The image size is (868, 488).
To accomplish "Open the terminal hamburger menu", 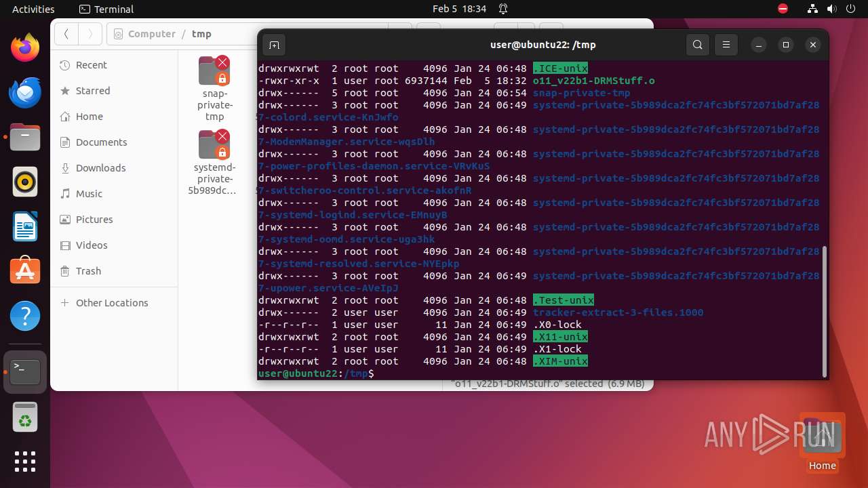I will click(726, 45).
